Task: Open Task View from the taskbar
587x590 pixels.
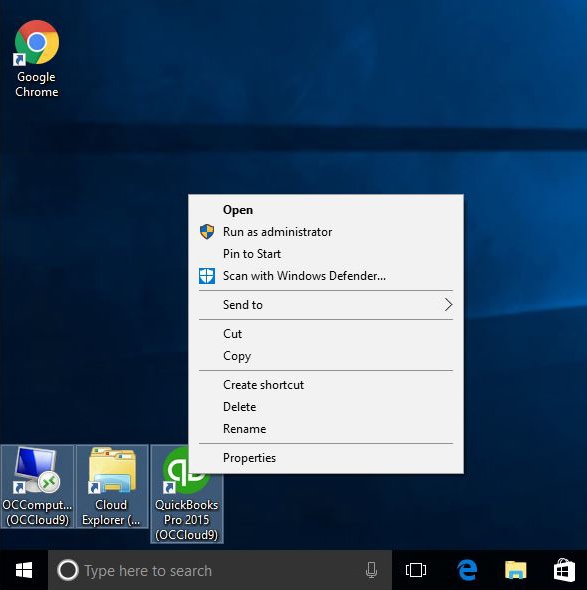Action: click(416, 570)
